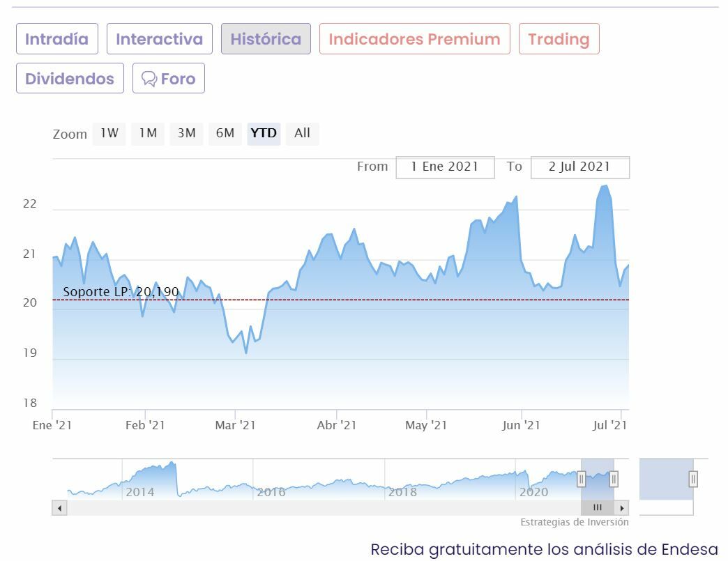Edit the From date field
The image size is (728, 561).
445,167
